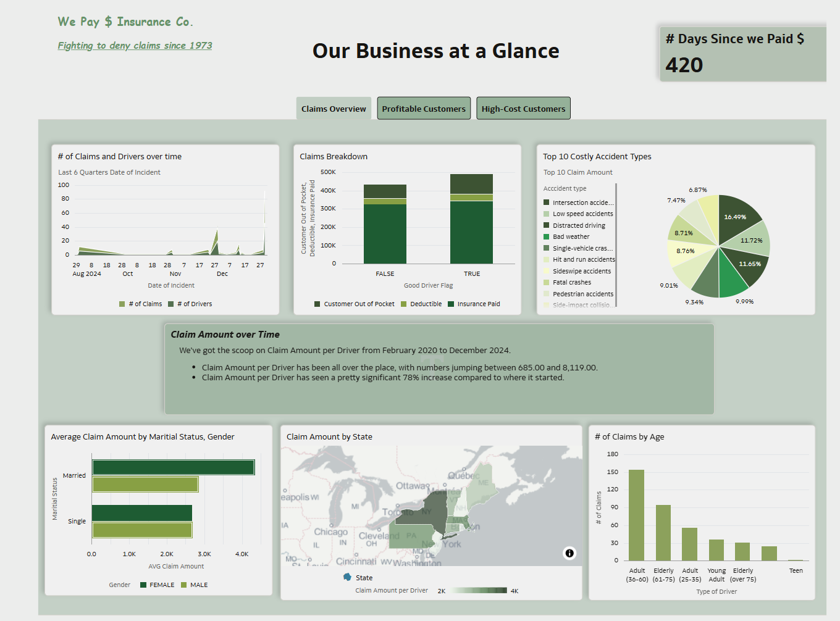Screen dimensions: 840x621
Task: Click MALE gender legend swatch
Action: [183, 585]
